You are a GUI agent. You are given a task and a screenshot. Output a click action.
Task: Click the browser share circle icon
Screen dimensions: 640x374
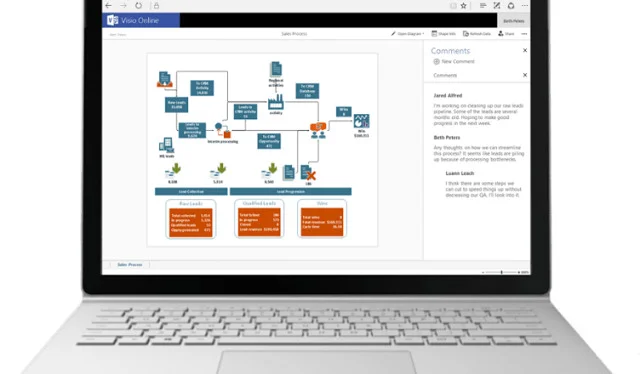click(x=511, y=5)
